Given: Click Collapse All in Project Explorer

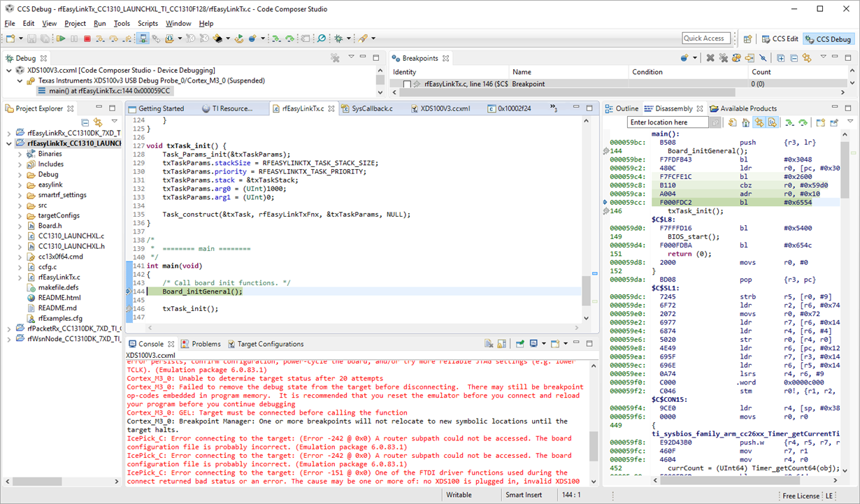Looking at the screenshot, I should pos(85,122).
